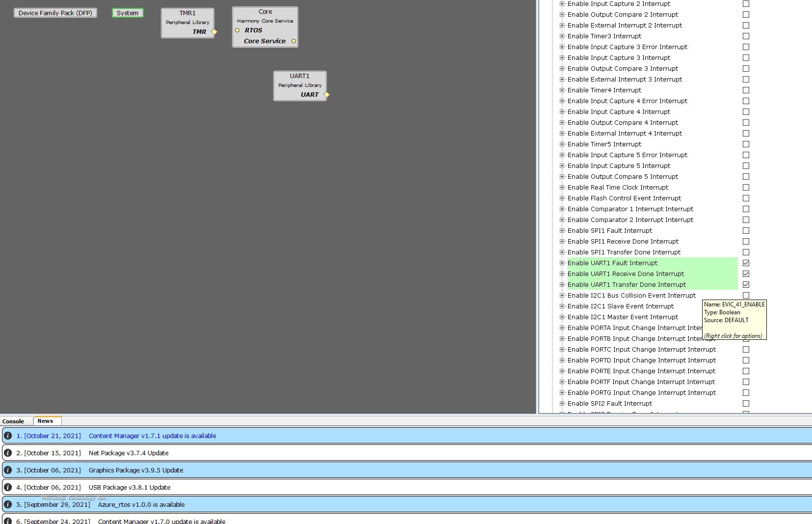The width and height of the screenshot is (812, 524).
Task: Expand Enable UART1 Transfer Done Interrupt node
Action: (562, 285)
